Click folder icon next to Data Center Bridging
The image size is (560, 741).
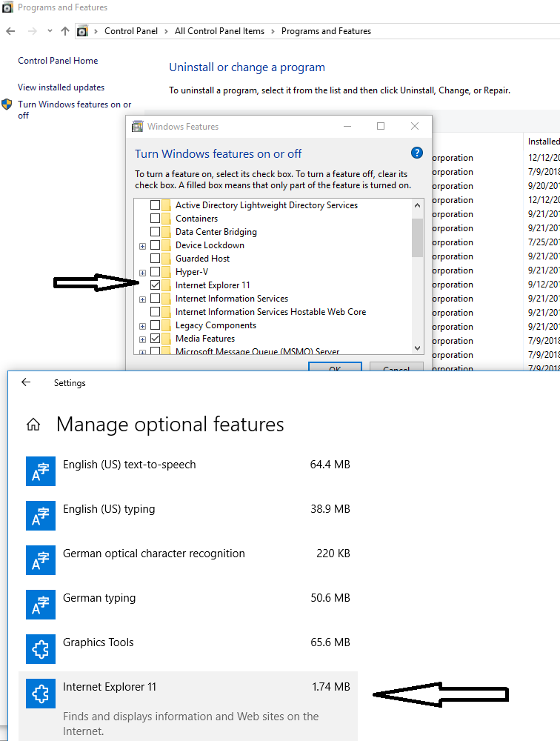click(166, 231)
